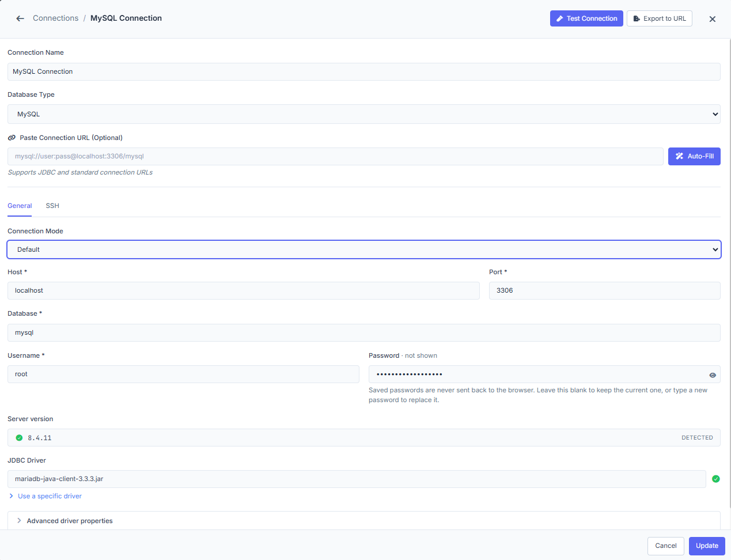The height and width of the screenshot is (560, 731).
Task: Open the Connection Mode dropdown
Action: (x=364, y=249)
